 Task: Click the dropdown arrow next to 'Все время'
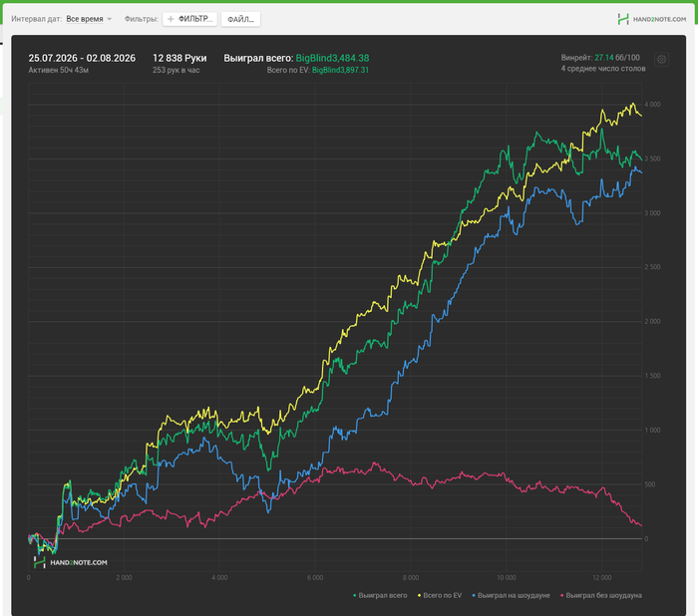[x=110, y=19]
